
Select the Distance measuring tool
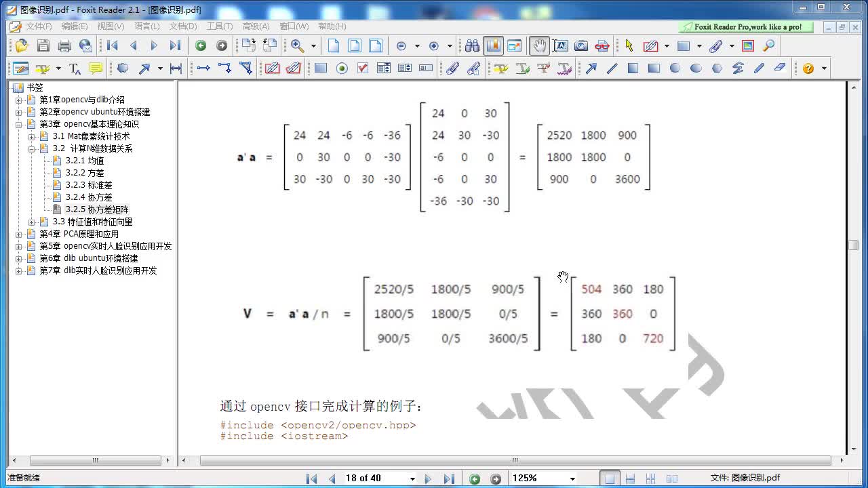click(x=176, y=68)
